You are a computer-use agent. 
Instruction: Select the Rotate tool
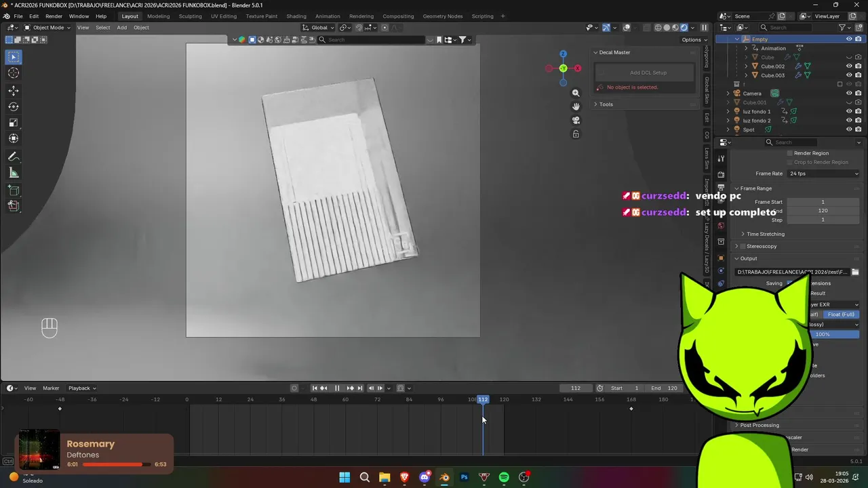tap(14, 106)
